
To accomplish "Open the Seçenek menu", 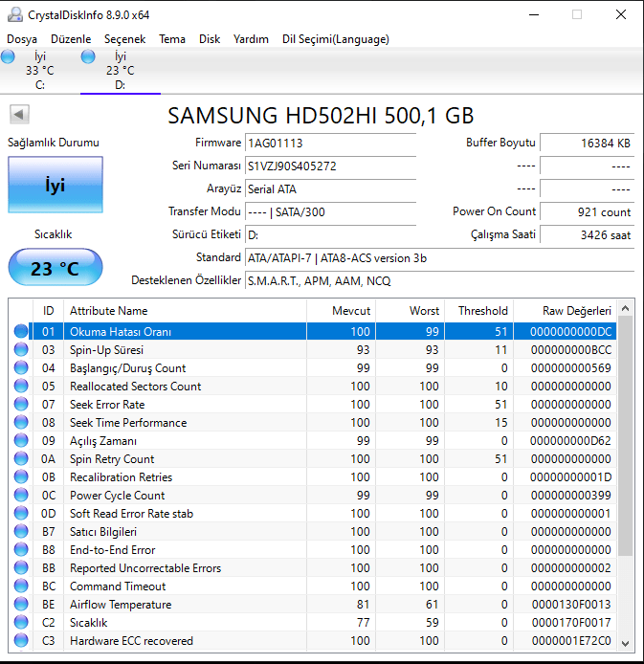I will click(125, 39).
